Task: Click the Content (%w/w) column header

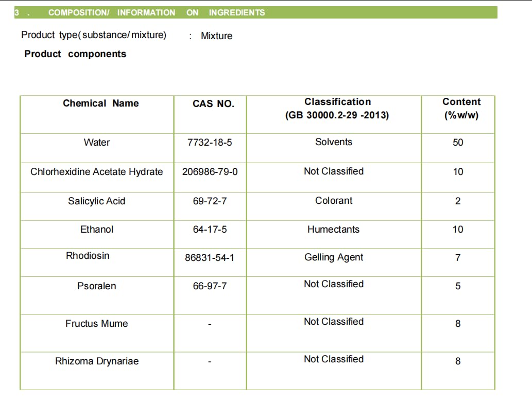Action: pyautogui.click(x=461, y=109)
